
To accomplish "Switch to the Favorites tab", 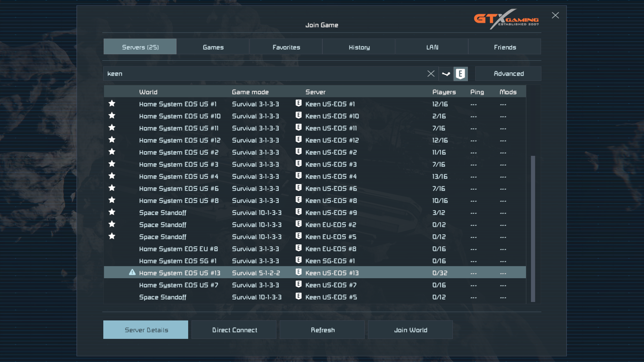I will click(286, 47).
